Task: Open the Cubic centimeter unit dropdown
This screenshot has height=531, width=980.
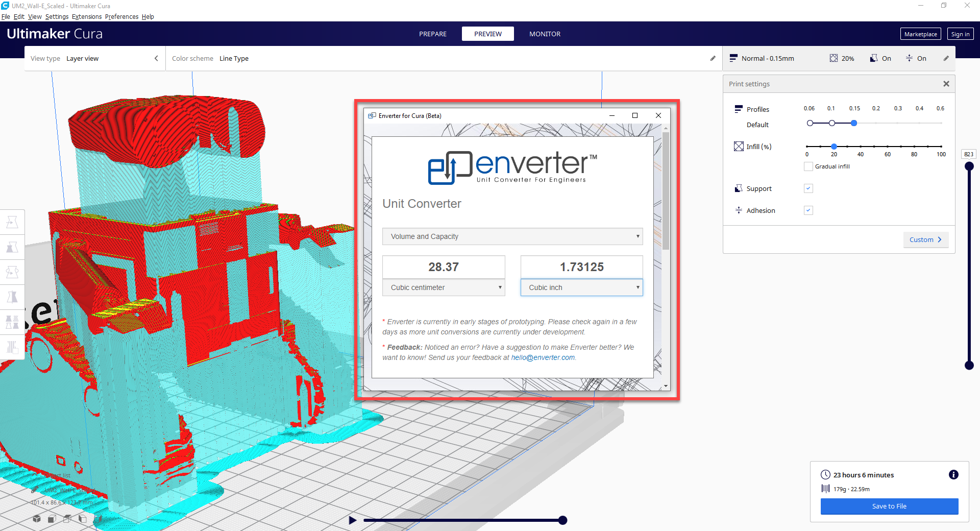Action: (444, 287)
